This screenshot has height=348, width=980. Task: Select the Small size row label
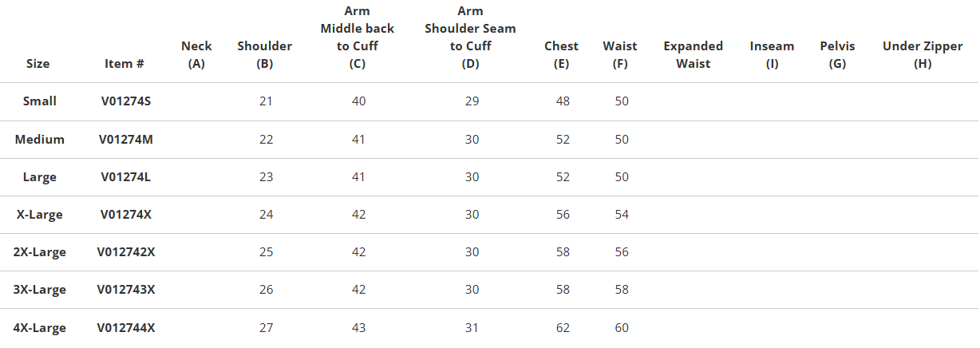39,101
